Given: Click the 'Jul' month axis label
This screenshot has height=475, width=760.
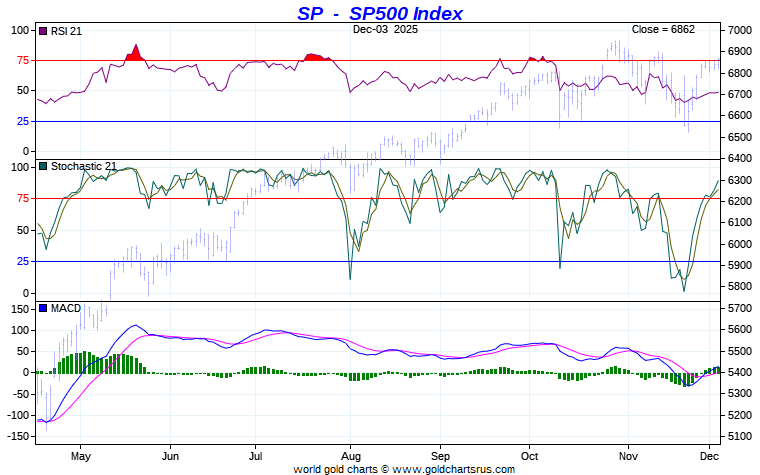Looking at the screenshot, I should point(255,456).
